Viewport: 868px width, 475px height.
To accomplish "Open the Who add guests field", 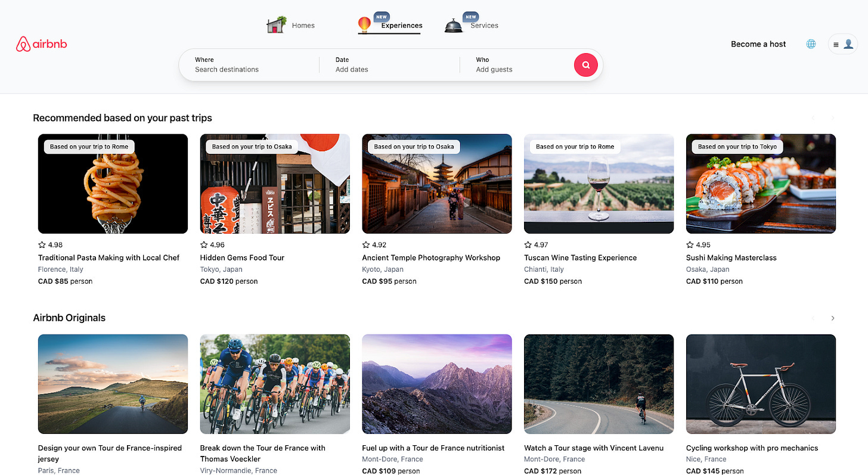I will click(517, 65).
